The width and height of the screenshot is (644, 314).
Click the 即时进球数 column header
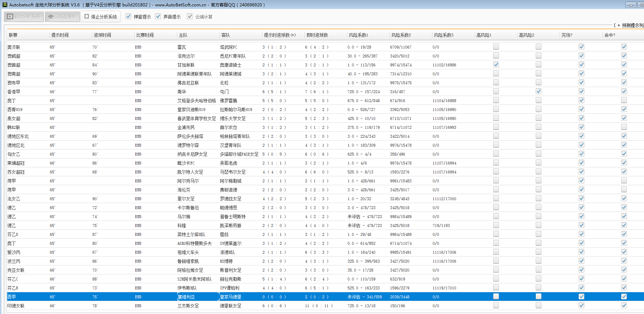pyautogui.click(x=317, y=35)
